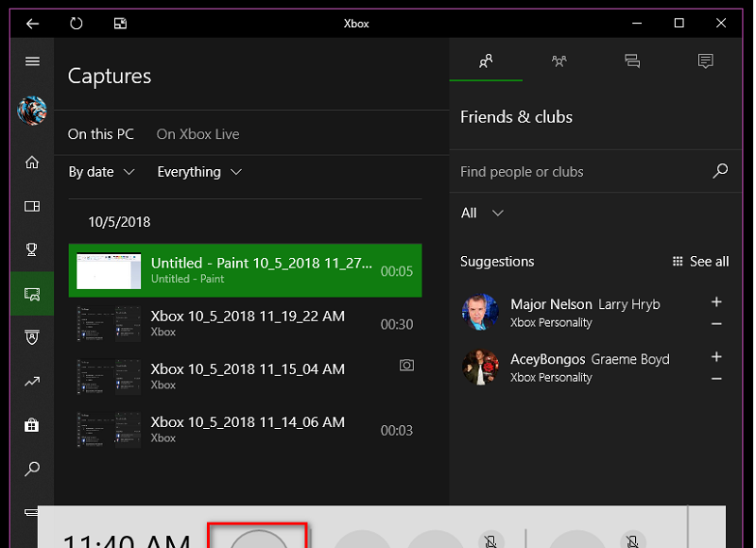Image resolution: width=756 pixels, height=548 pixels.
Task: Click the Captures page heading
Action: pyautogui.click(x=110, y=77)
